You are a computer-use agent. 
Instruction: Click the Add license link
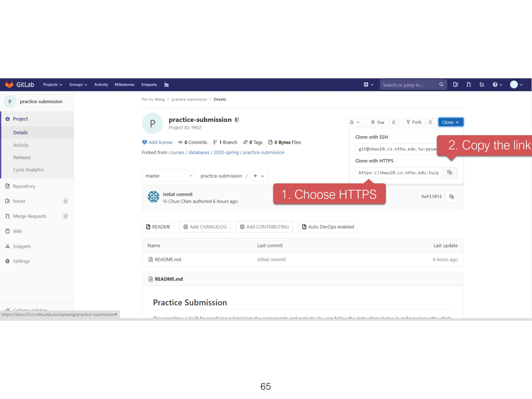[160, 142]
